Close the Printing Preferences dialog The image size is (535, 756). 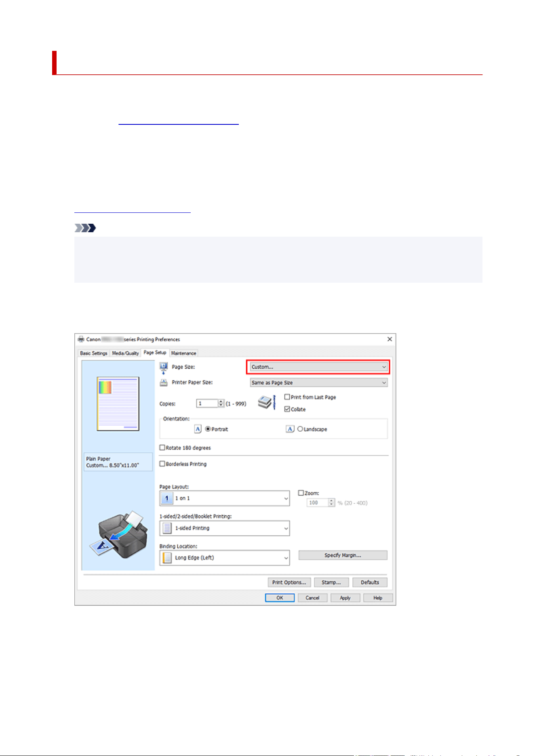coord(390,339)
